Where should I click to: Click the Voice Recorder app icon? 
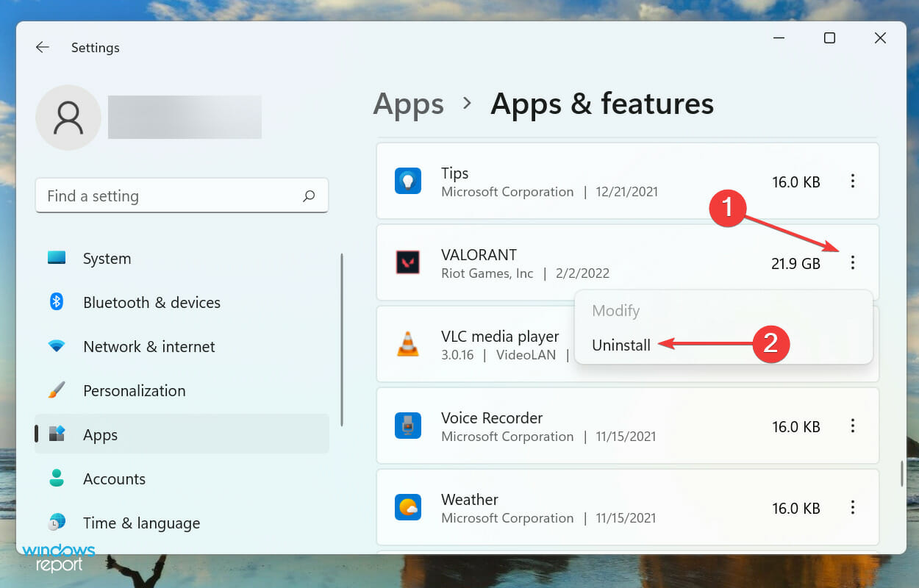click(408, 426)
